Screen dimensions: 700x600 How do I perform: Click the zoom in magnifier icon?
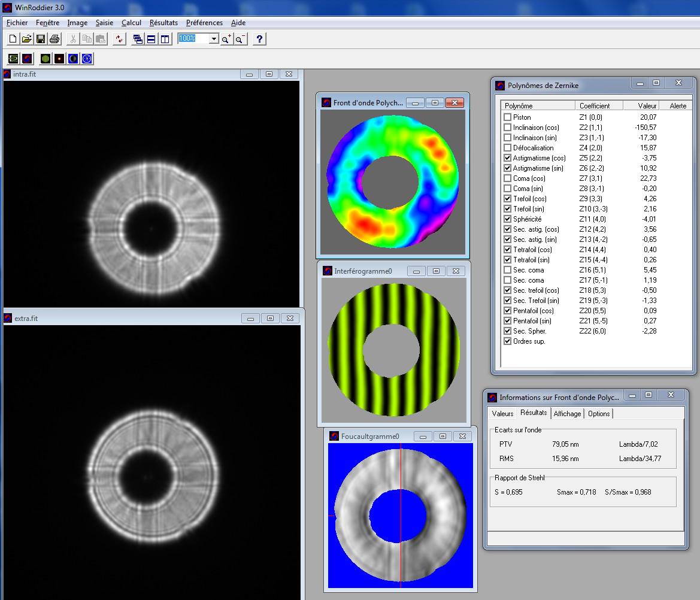(226, 39)
